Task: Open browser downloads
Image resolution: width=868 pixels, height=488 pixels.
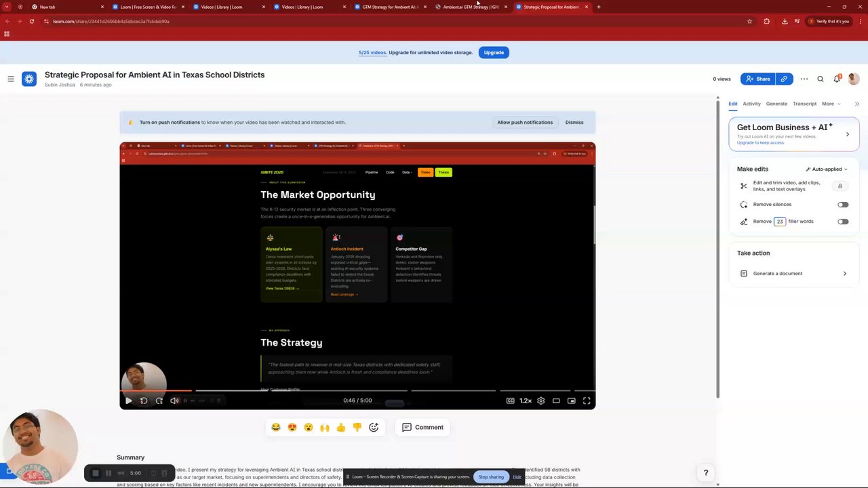Action: pos(785,21)
